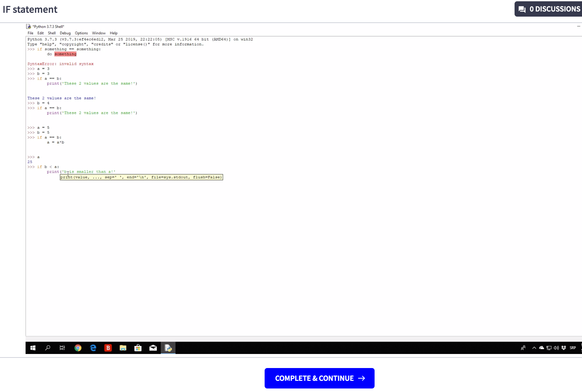Open the Help menu

click(114, 33)
